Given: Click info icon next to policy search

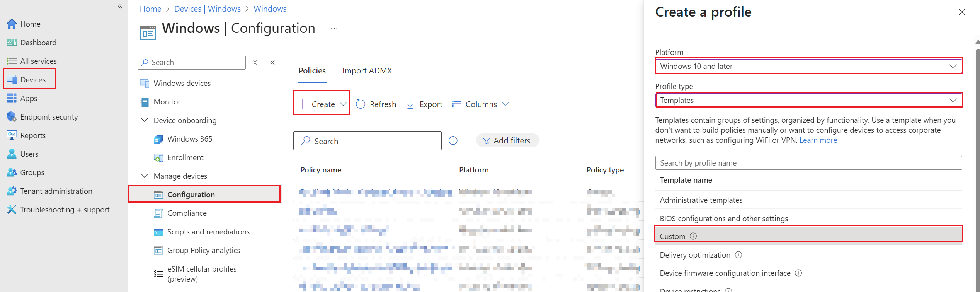Looking at the screenshot, I should click(453, 141).
